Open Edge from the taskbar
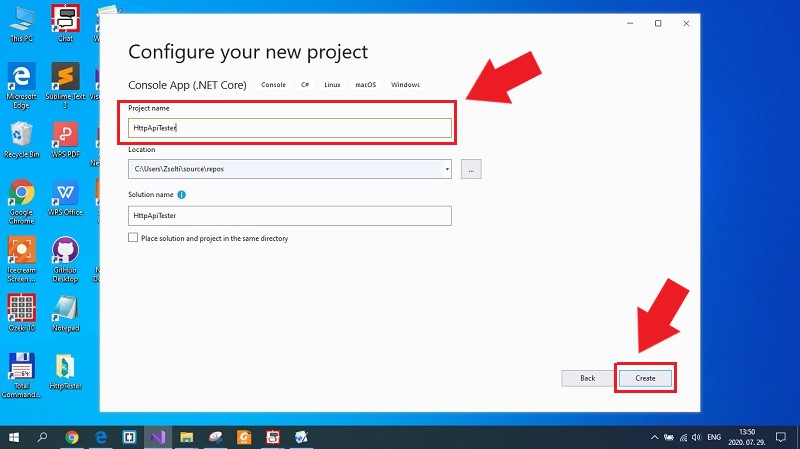800x449 pixels. [101, 437]
